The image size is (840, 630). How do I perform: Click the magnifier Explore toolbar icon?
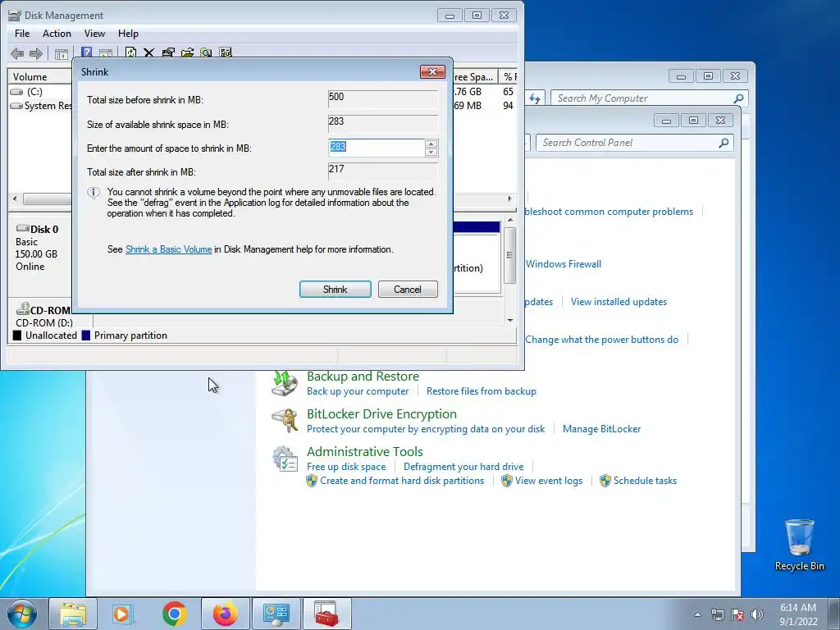point(206,52)
